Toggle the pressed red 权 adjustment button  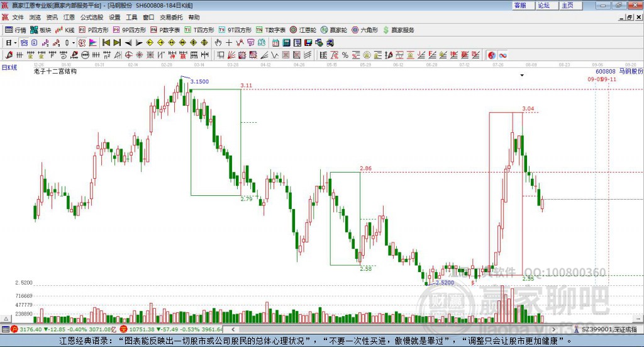click(x=82, y=43)
